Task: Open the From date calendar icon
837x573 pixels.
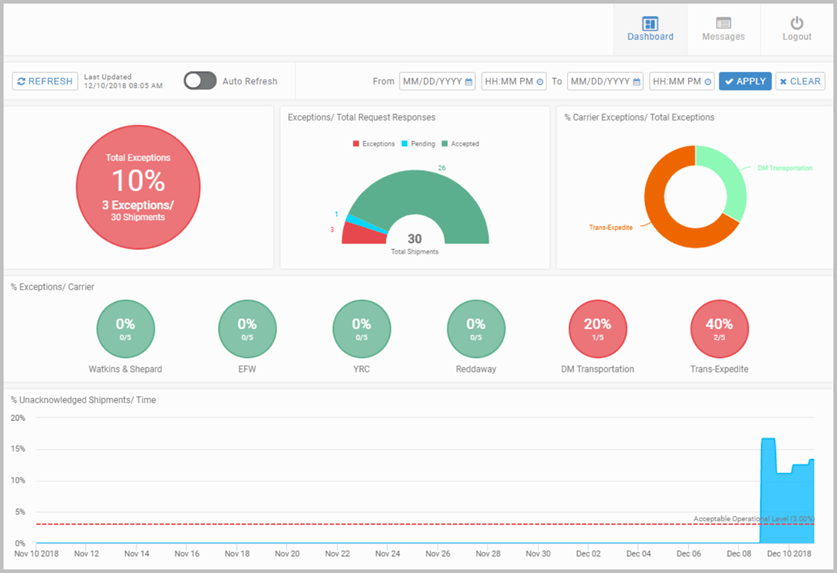Action: [x=469, y=82]
